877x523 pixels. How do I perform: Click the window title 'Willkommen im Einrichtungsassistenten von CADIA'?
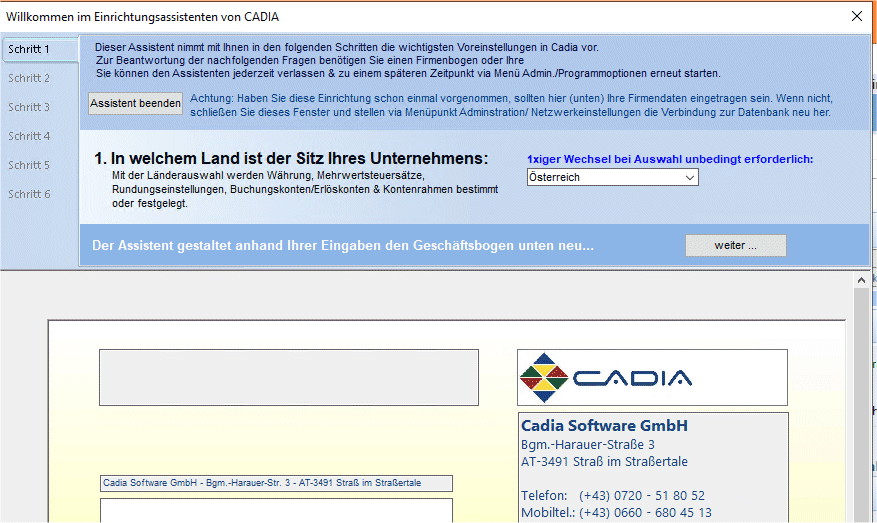pyautogui.click(x=142, y=17)
